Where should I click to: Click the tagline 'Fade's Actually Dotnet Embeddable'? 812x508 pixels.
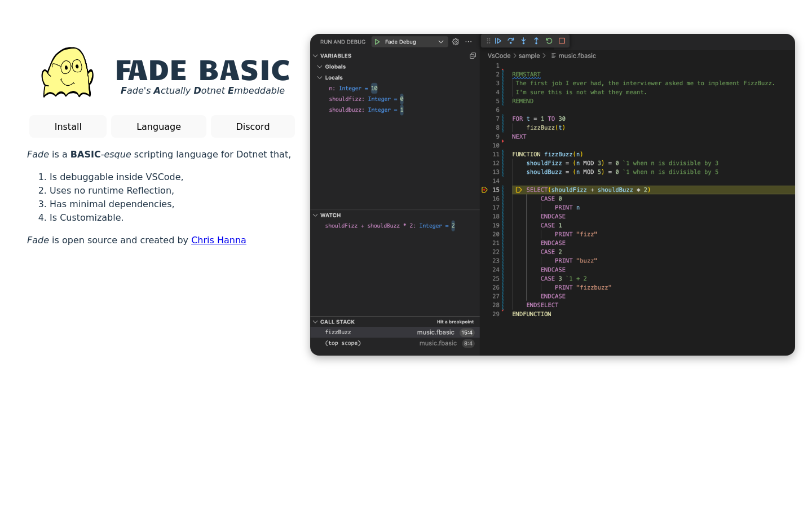[x=202, y=90]
